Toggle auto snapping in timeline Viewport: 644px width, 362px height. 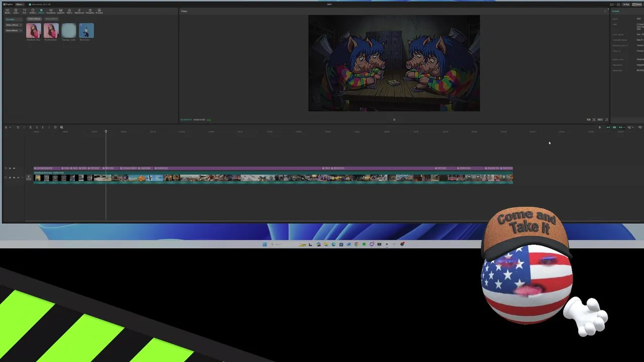(614, 127)
